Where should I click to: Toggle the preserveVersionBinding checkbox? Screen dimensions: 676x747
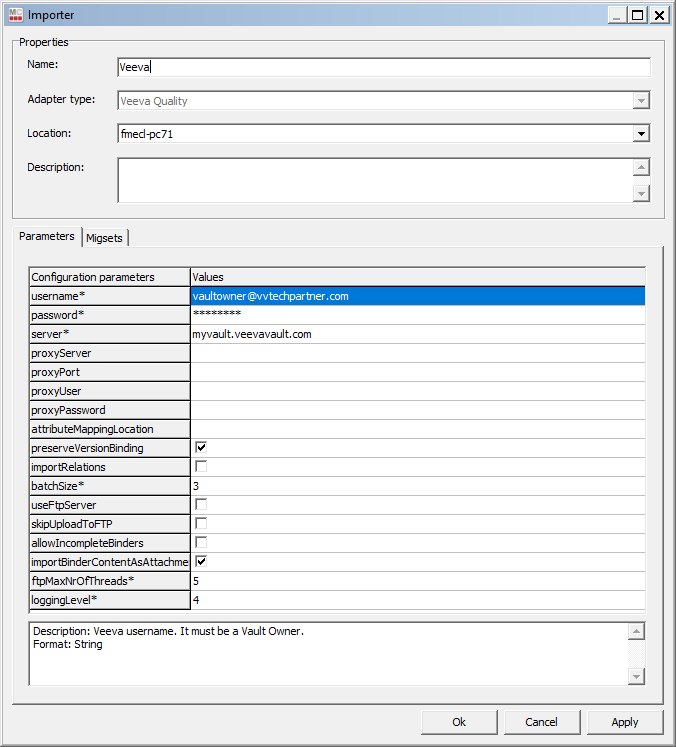tap(201, 448)
